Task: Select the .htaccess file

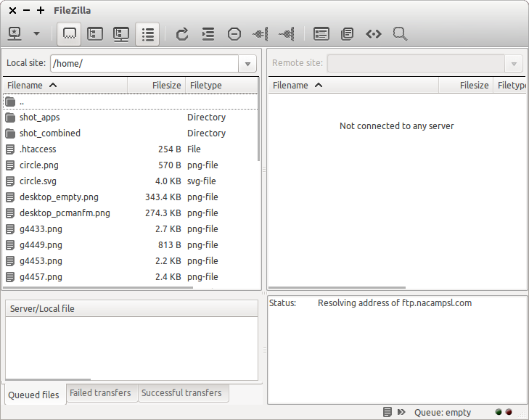Action: click(130, 149)
